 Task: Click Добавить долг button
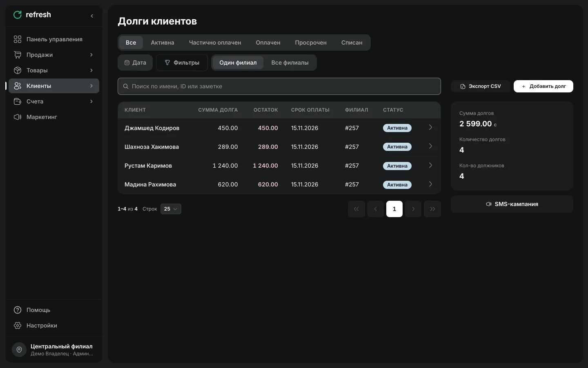coord(543,86)
